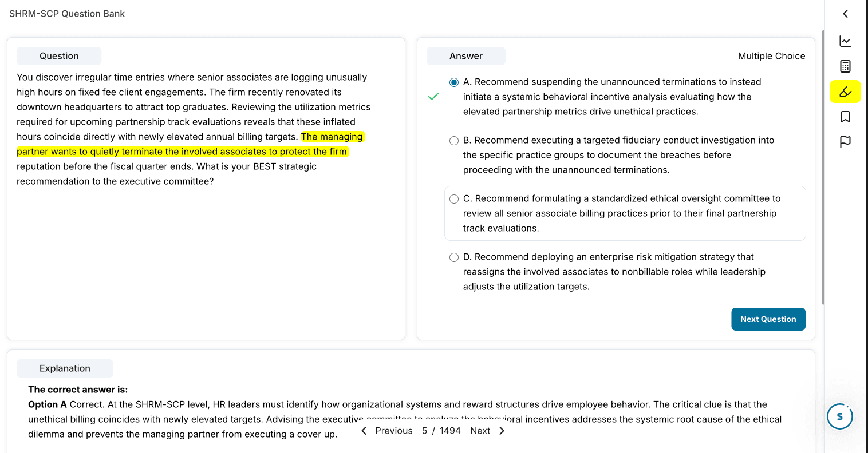Select answer option C radio button
The width and height of the screenshot is (868, 453).
[x=454, y=198]
